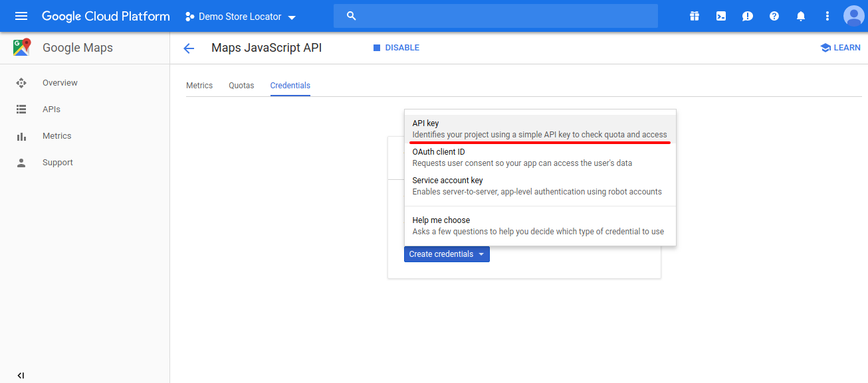
Task: Open the LEARN link
Action: point(841,48)
